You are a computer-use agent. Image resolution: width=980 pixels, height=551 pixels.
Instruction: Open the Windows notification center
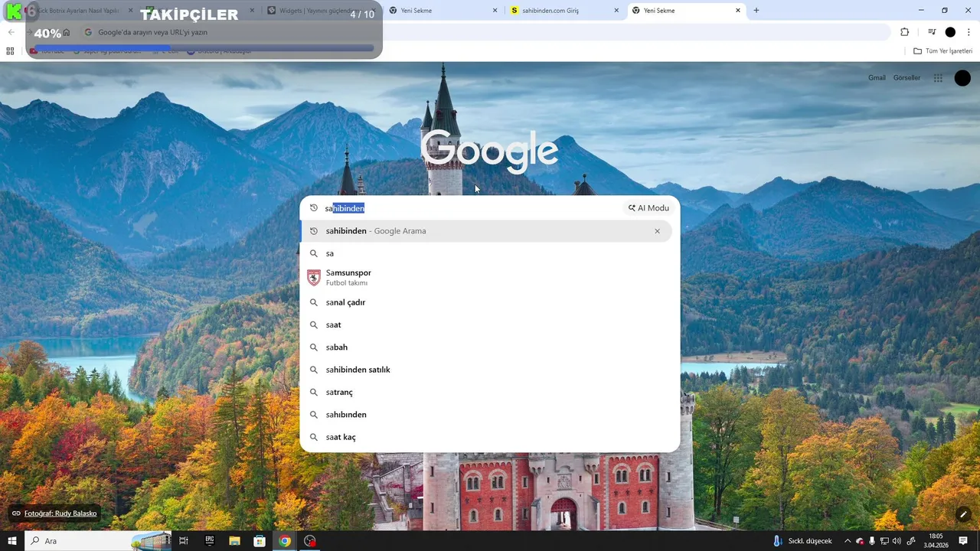[x=963, y=541]
